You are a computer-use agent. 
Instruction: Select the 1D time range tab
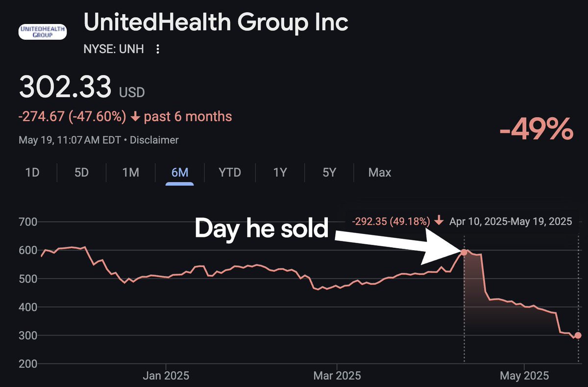click(x=32, y=173)
